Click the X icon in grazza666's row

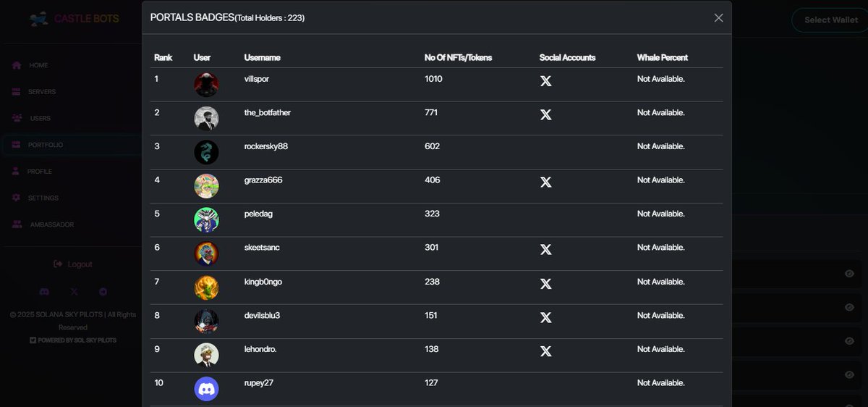[546, 182]
